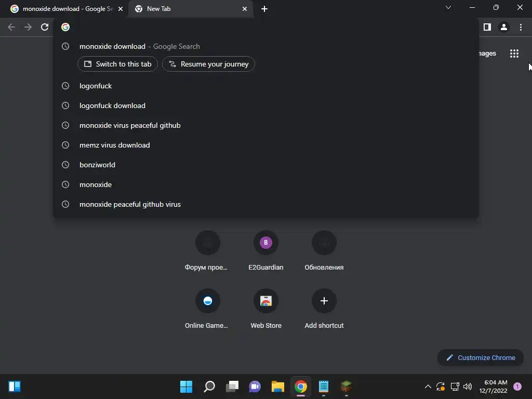This screenshot has height=399, width=532.
Task: Select the logonfuck download suggestion
Action: pos(265,105)
